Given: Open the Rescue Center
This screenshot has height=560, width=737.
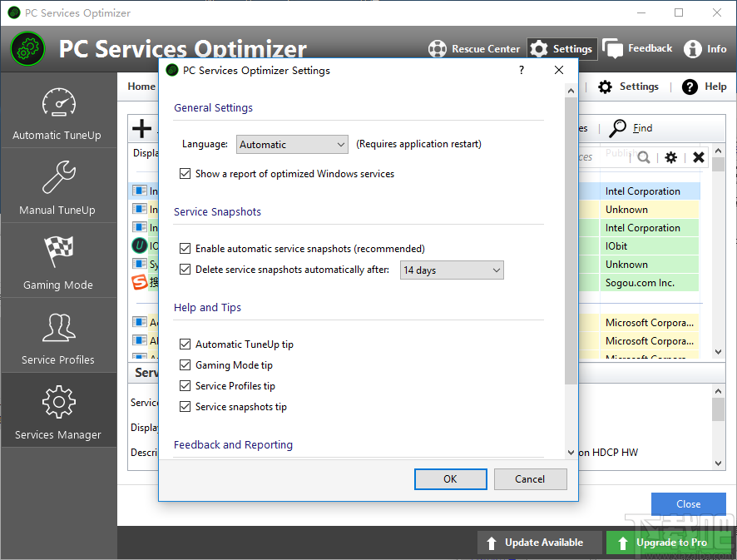Looking at the screenshot, I should 474,48.
